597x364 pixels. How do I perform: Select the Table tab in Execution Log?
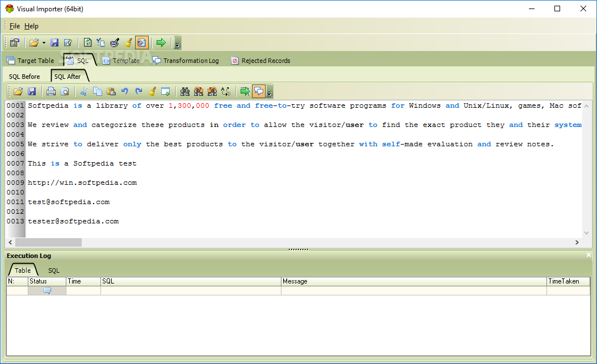click(23, 270)
